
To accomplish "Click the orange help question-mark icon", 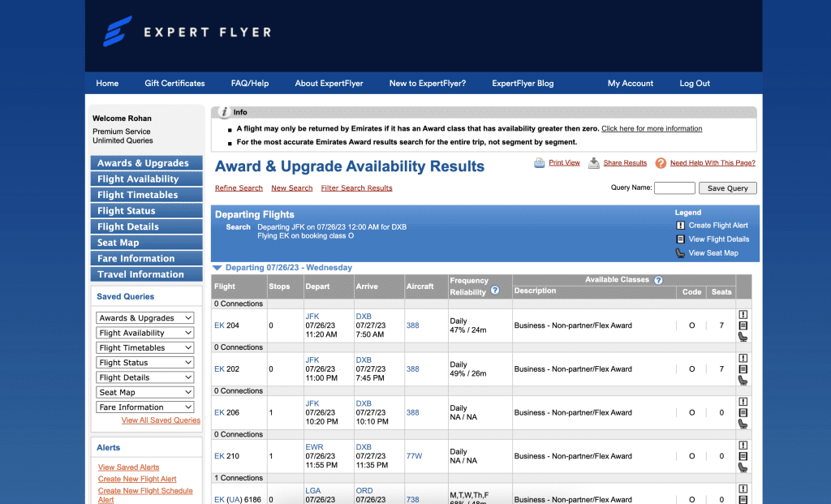I will pos(661,163).
